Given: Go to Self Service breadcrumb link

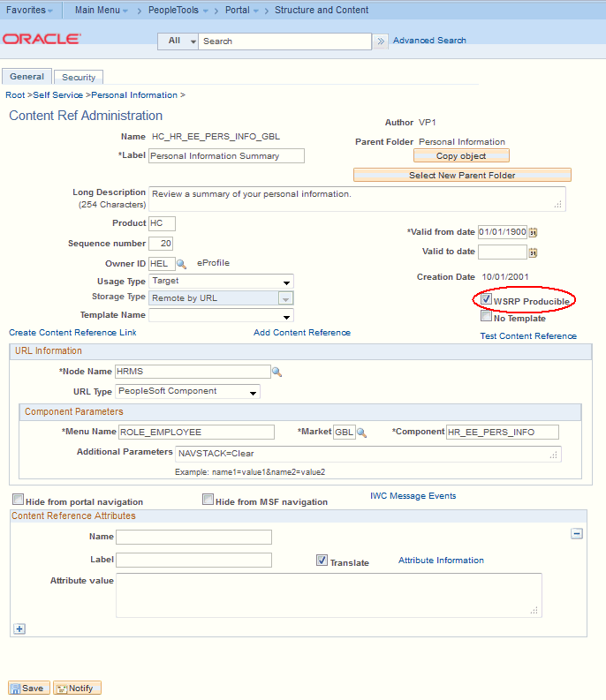Looking at the screenshot, I should (57, 95).
